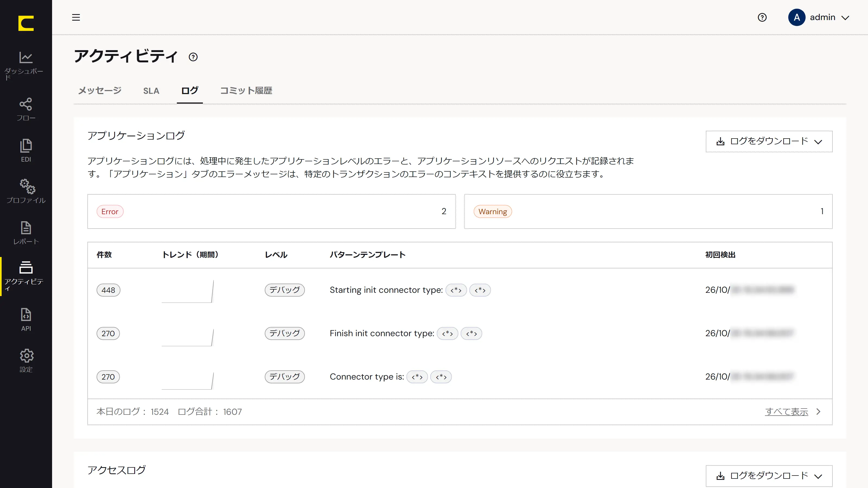The image size is (868, 488).
Task: Click the yellow C logo
Action: (26, 23)
